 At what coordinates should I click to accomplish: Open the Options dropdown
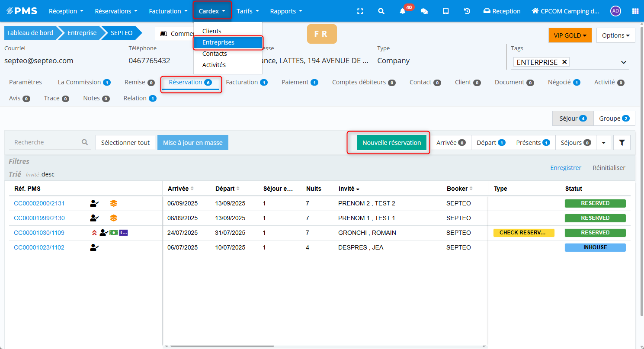(615, 35)
